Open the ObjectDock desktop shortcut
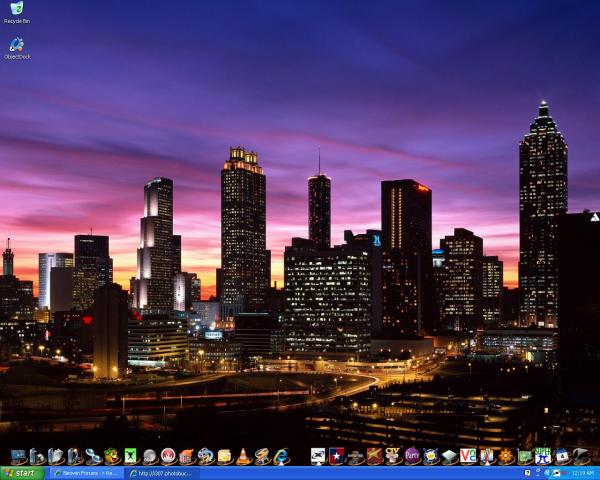 [x=17, y=49]
